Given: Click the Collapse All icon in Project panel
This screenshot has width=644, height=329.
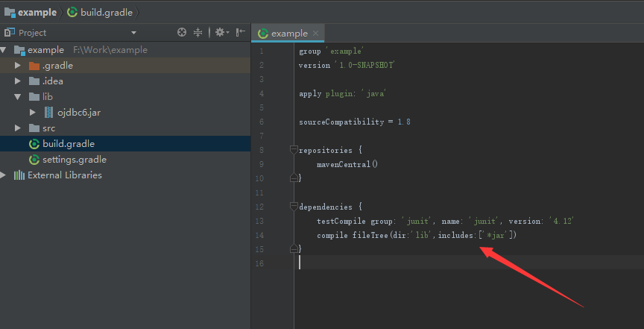Looking at the screenshot, I should click(x=198, y=32).
